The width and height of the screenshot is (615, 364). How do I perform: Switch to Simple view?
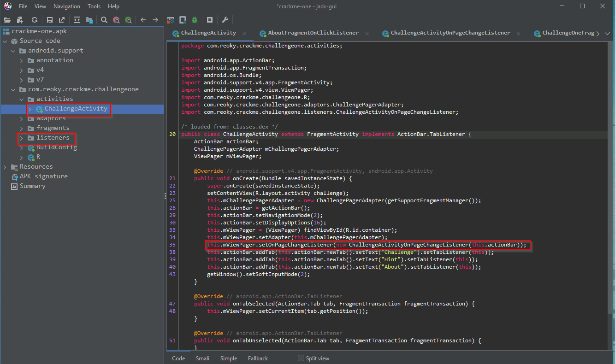coord(229,358)
